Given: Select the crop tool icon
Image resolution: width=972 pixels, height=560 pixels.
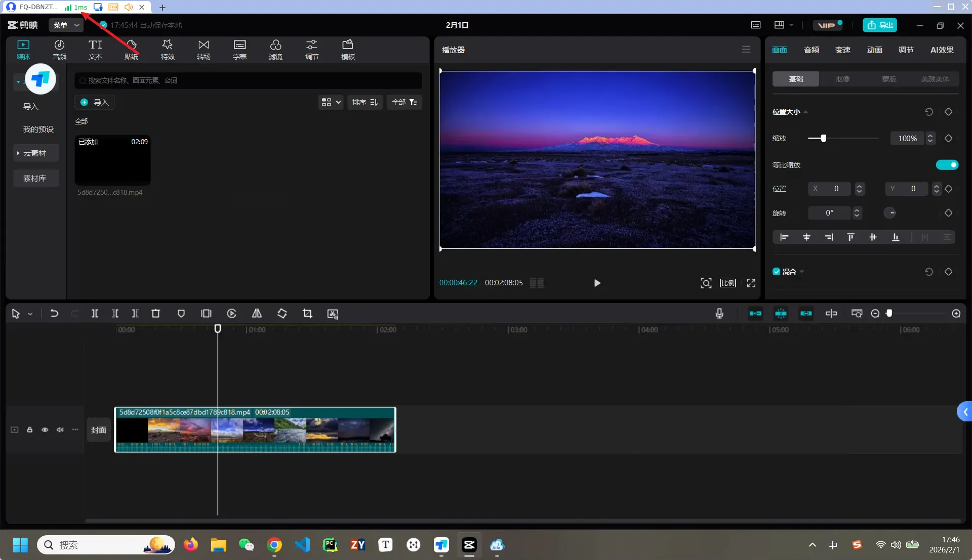Looking at the screenshot, I should click(307, 314).
